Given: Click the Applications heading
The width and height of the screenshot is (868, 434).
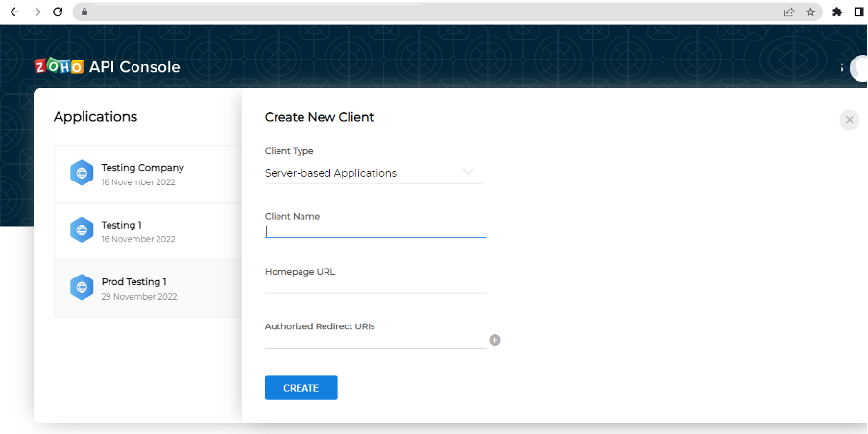Looking at the screenshot, I should click(95, 117).
